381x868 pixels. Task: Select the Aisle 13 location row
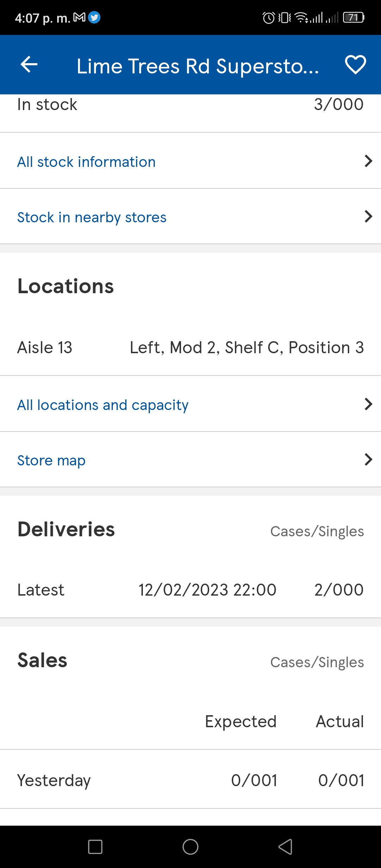(190, 348)
